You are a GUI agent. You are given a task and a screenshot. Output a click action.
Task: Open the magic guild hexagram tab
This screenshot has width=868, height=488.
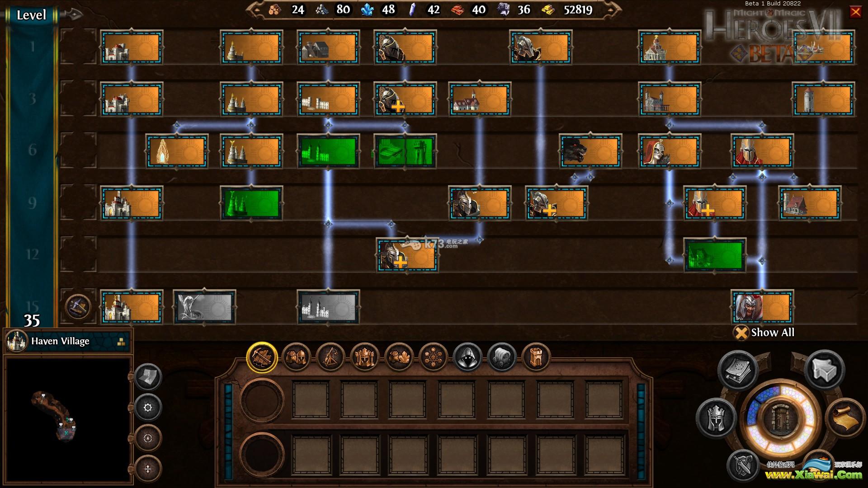(433, 357)
